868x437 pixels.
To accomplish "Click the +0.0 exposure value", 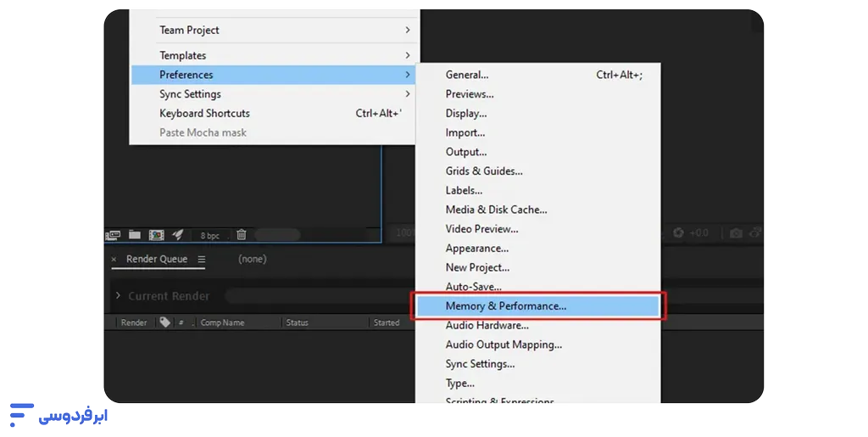I will click(x=698, y=233).
